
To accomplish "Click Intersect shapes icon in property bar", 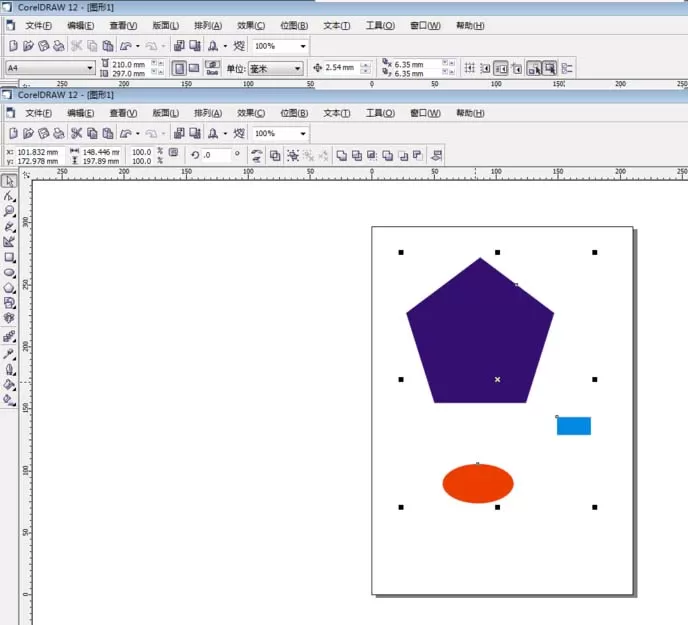I will [x=372, y=155].
